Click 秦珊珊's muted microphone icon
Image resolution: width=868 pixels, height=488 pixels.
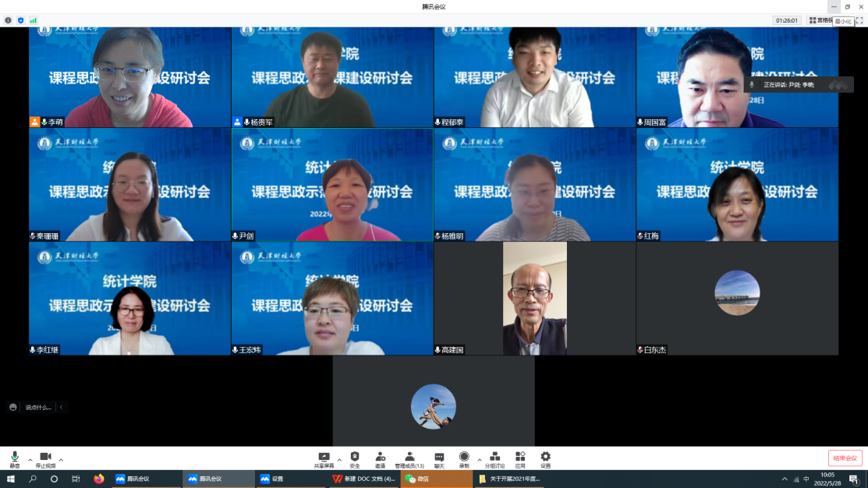click(33, 235)
